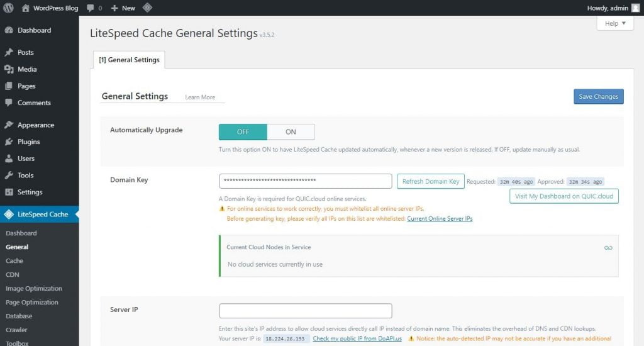Open Current Online Server IPs link
This screenshot has height=346, width=644.
[x=440, y=219]
